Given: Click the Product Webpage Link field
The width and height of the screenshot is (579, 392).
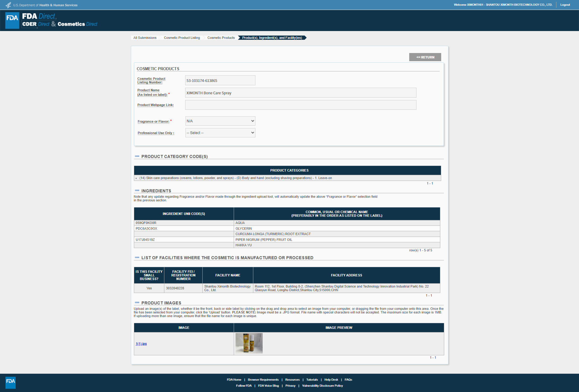Looking at the screenshot, I should click(x=301, y=105).
